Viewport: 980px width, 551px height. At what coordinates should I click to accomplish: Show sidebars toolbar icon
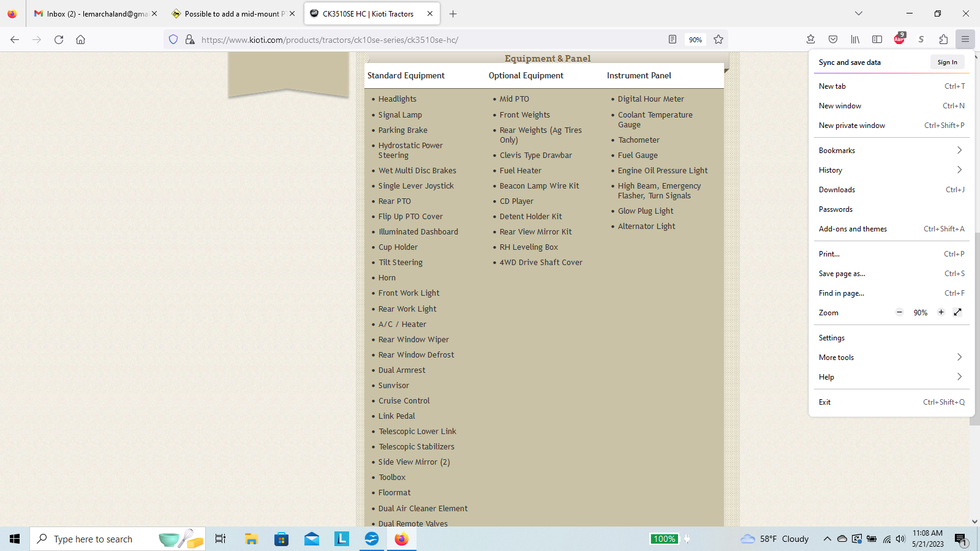[877, 40]
